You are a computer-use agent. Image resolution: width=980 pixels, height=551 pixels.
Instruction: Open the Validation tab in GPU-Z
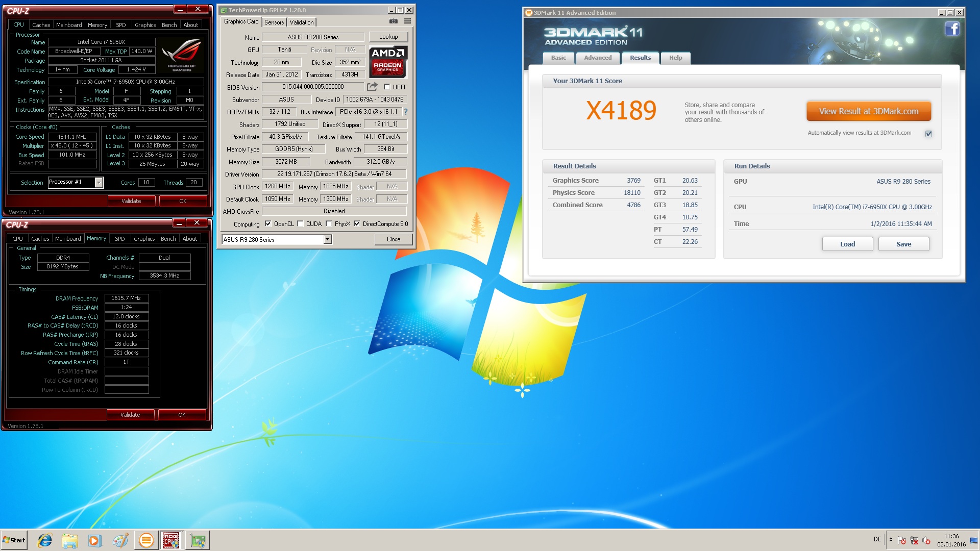[x=302, y=22]
